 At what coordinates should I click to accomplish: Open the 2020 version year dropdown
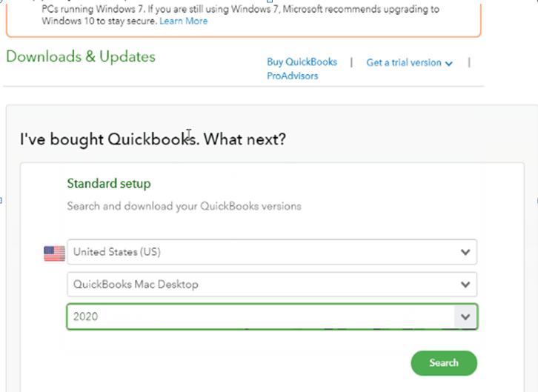coord(271,317)
